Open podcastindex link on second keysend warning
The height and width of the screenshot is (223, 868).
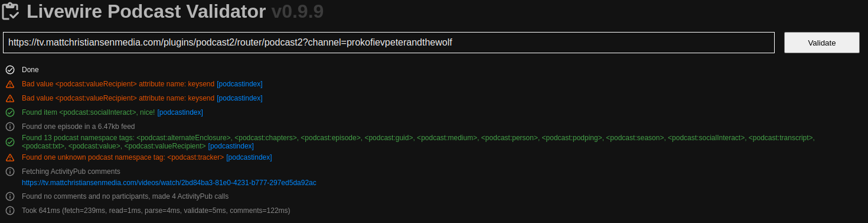click(x=240, y=98)
